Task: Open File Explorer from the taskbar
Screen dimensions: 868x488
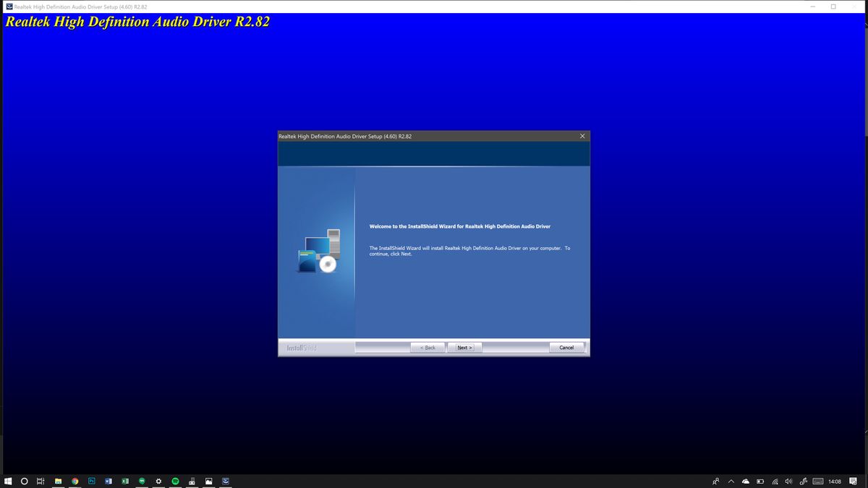Action: pos(56,481)
